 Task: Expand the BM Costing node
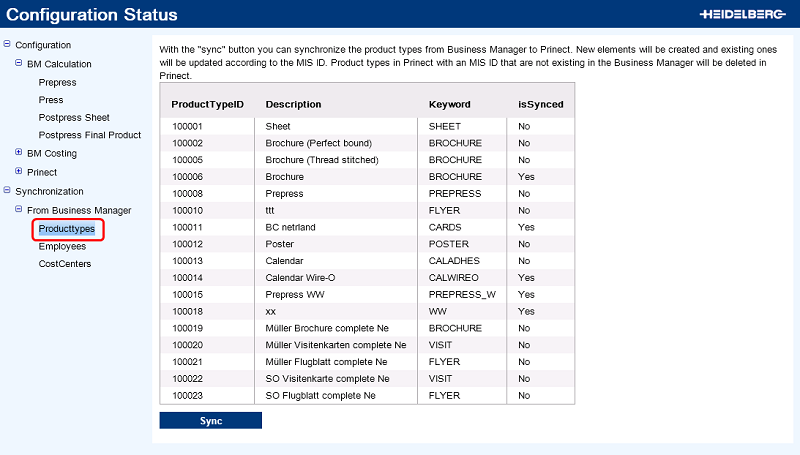19,154
